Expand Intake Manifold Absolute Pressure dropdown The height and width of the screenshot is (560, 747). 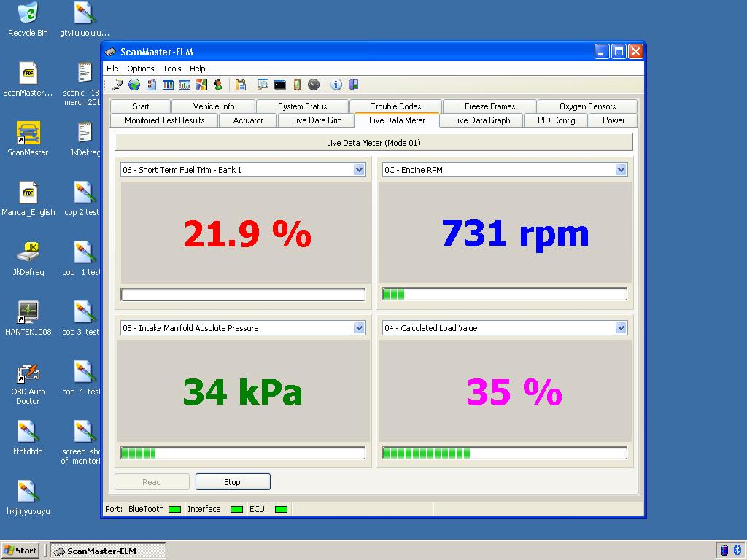[x=359, y=328]
